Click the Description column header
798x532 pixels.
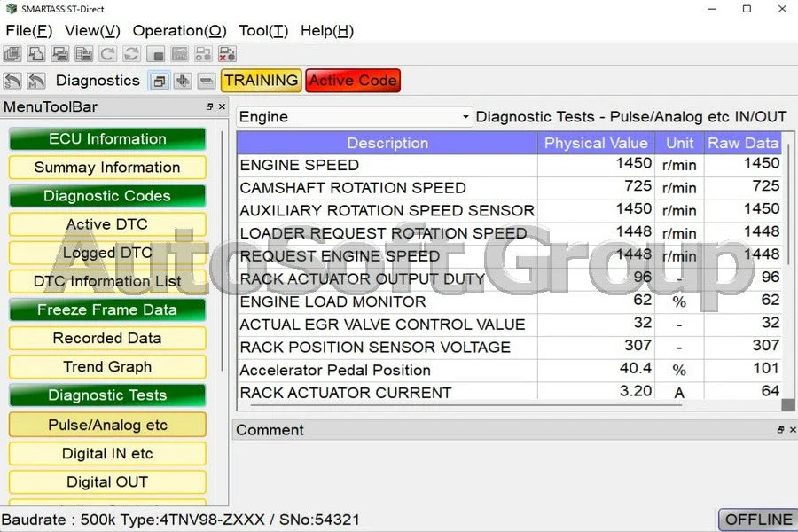coord(387,143)
